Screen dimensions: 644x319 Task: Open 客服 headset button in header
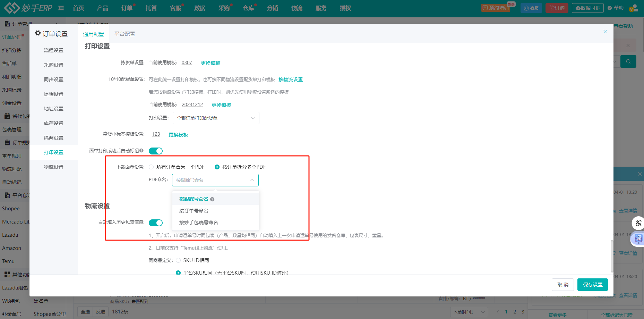531,8
